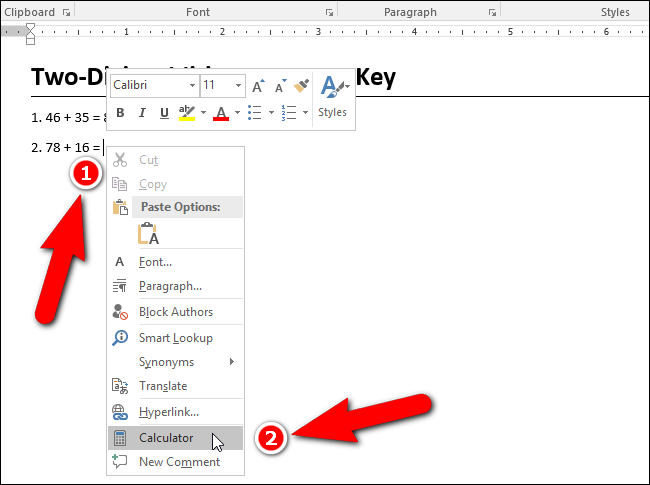Click the scissors Cut icon
This screenshot has width=650, height=485.
(120, 160)
